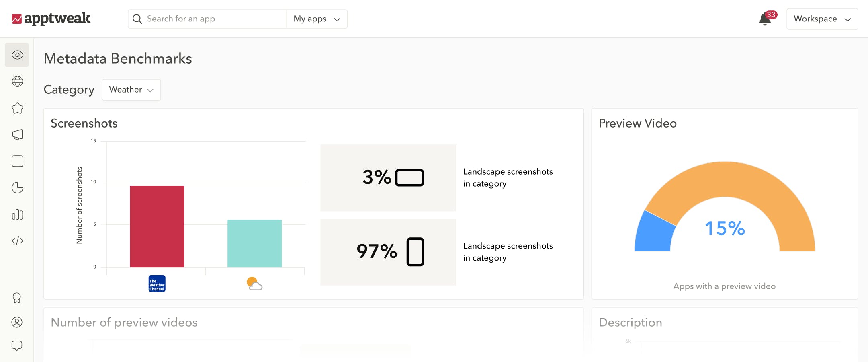Click the Metadata Benchmarks heading
This screenshot has width=868, height=362.
118,58
